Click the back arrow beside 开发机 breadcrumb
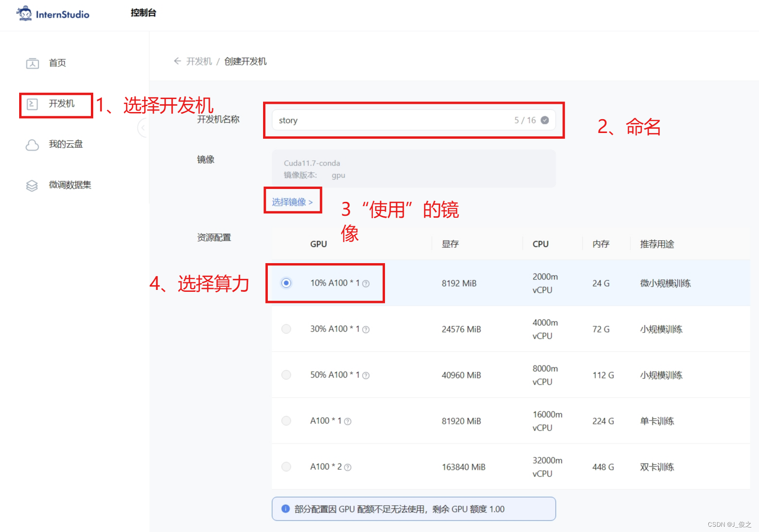Screen dimensions: 759x532 tap(177, 61)
